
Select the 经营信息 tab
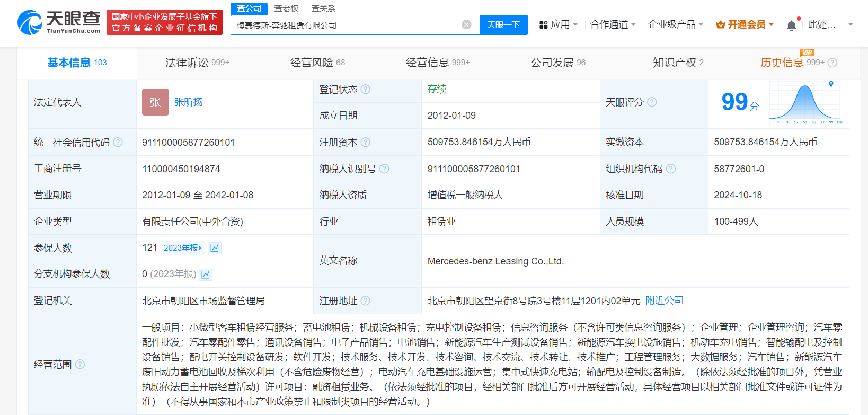(438, 63)
